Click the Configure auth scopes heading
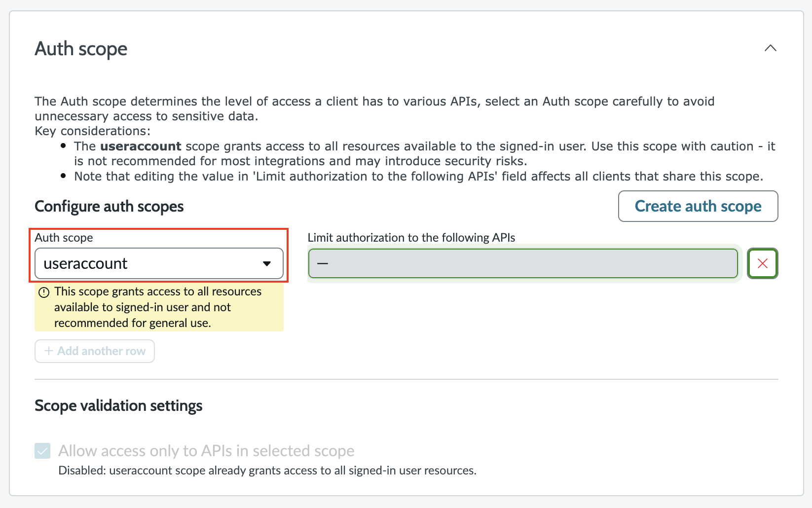812x508 pixels. point(109,206)
